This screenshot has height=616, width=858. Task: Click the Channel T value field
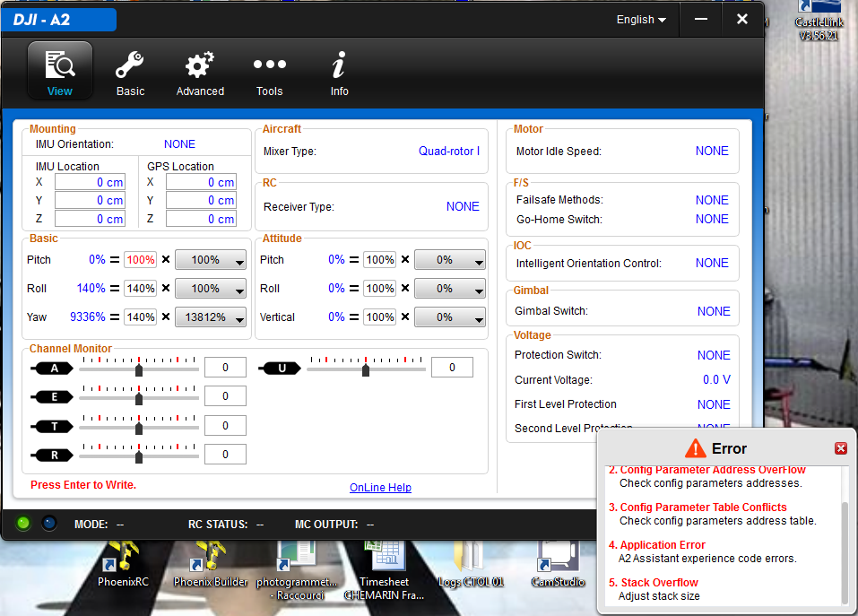(x=225, y=424)
